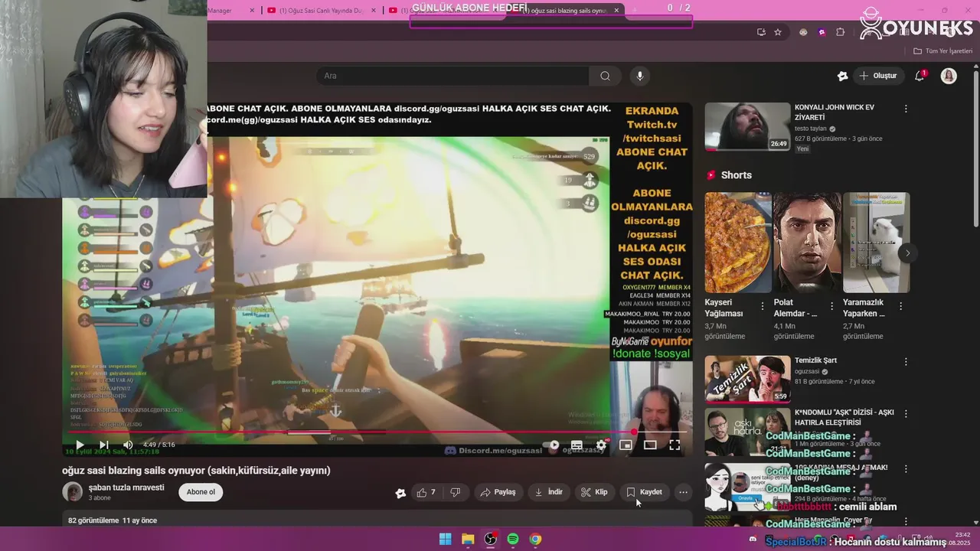The image size is (980, 551).
Task: Open Kayseri Yağlaması short
Action: point(738,243)
